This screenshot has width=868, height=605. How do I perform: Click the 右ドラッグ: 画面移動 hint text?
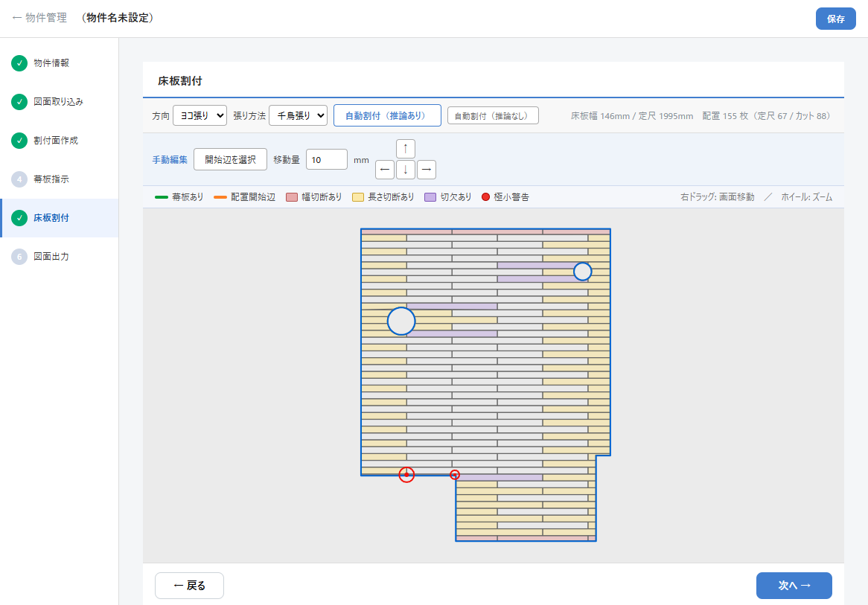coord(718,197)
